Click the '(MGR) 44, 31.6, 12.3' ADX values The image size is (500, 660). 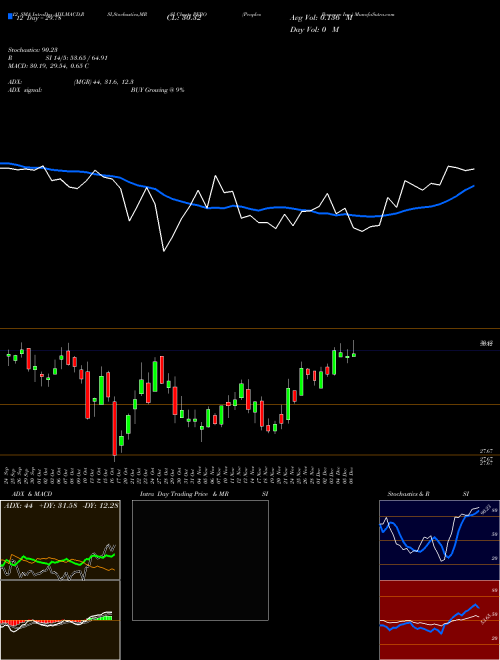104,82
